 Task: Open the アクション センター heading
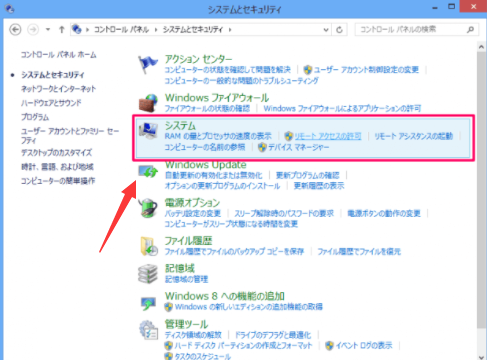point(198,59)
